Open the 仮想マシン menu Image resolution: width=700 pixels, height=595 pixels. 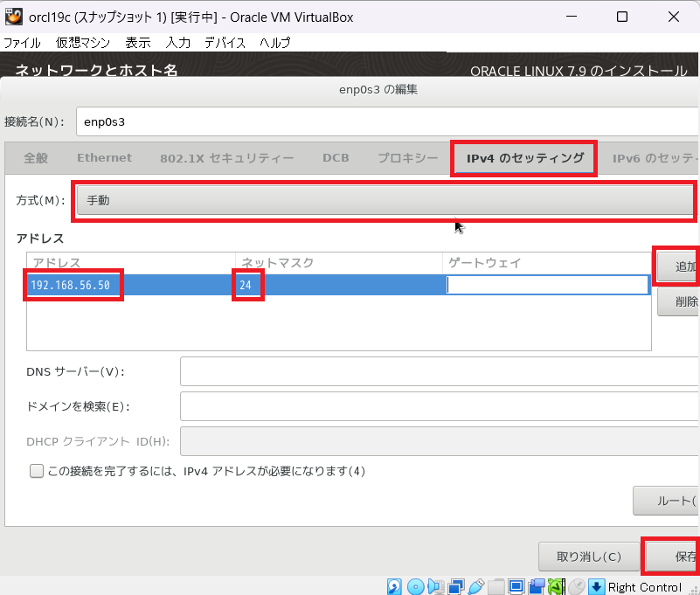coord(83,43)
